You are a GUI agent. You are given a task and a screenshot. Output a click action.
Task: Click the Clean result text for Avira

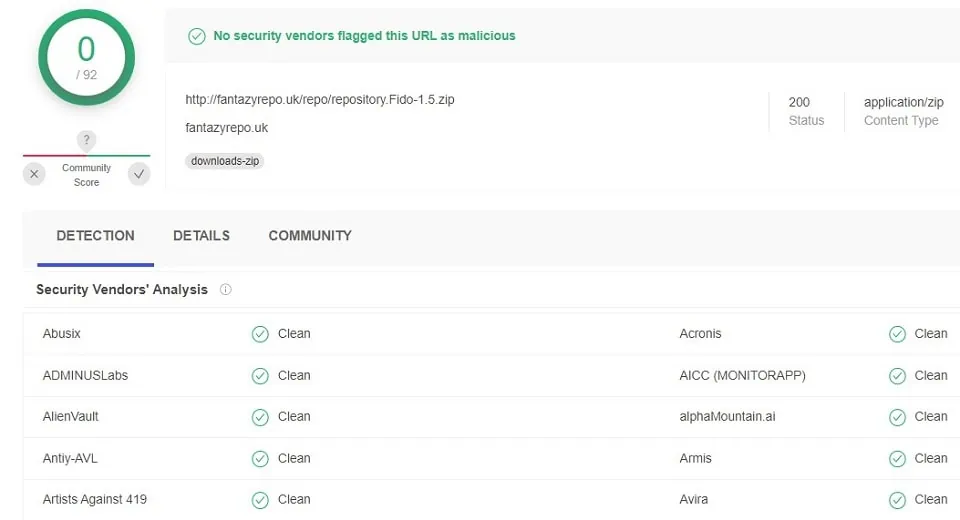pyautogui.click(x=931, y=499)
